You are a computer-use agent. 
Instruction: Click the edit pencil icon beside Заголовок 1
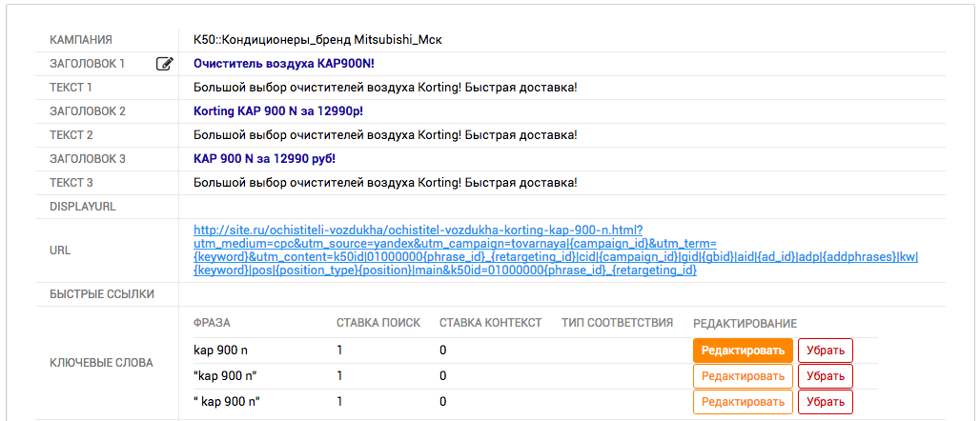pyautogui.click(x=164, y=64)
